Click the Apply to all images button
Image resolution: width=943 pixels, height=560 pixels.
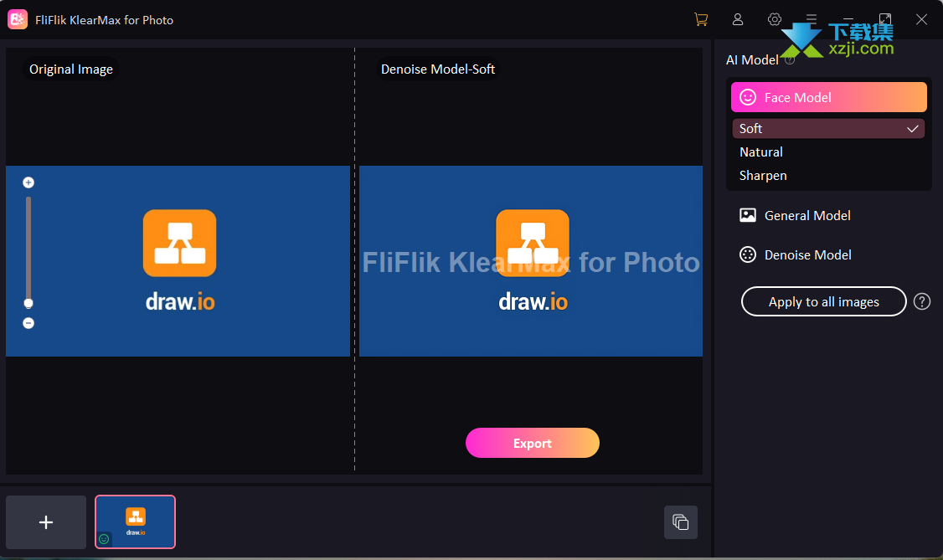pyautogui.click(x=824, y=301)
